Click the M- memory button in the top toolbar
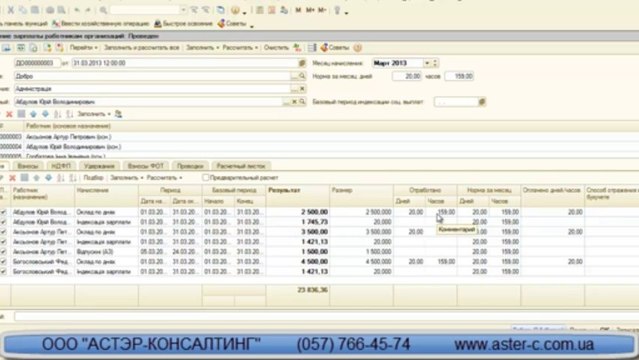 coord(322,10)
